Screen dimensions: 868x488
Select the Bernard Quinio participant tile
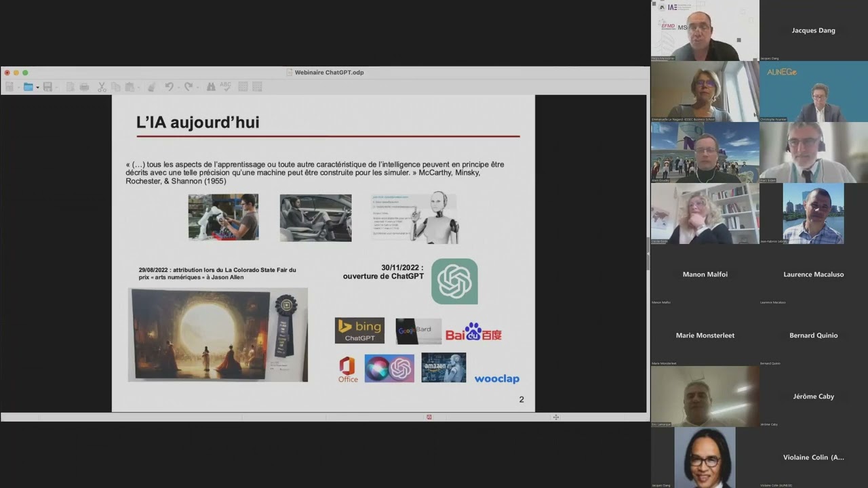pos(814,335)
